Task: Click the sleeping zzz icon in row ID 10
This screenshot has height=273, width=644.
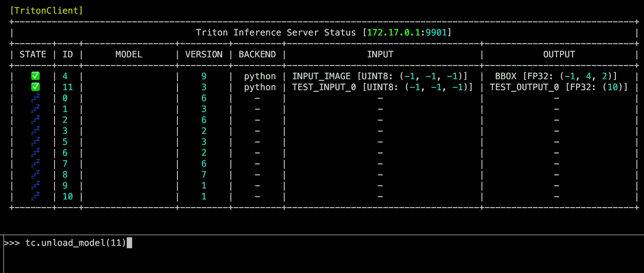Action: pyautogui.click(x=36, y=196)
